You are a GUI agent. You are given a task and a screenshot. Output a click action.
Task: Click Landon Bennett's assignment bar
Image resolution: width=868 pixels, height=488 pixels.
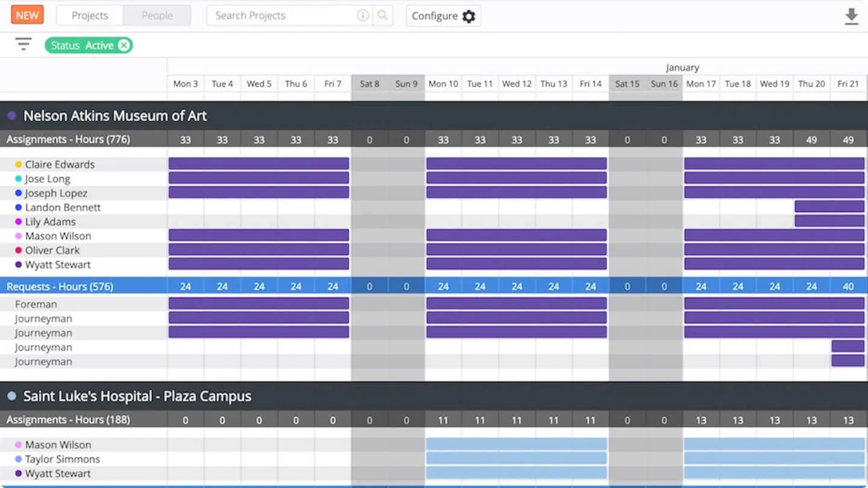coord(829,207)
